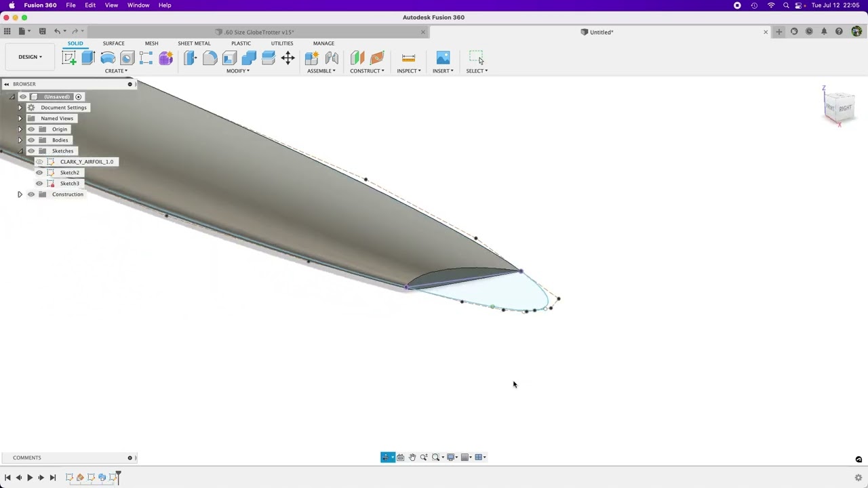The width and height of the screenshot is (868, 488).
Task: Click the ViewCube RIGHT face
Action: coord(845,108)
